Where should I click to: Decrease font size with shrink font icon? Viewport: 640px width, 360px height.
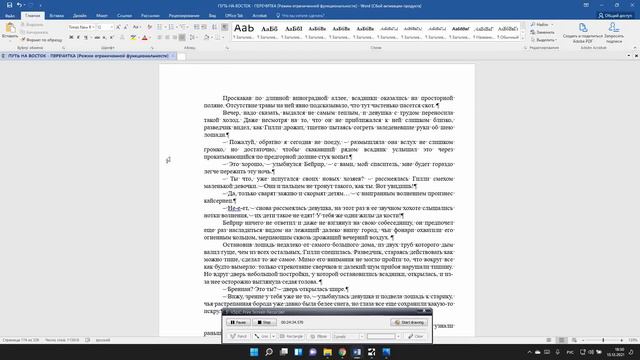[x=126, y=27]
